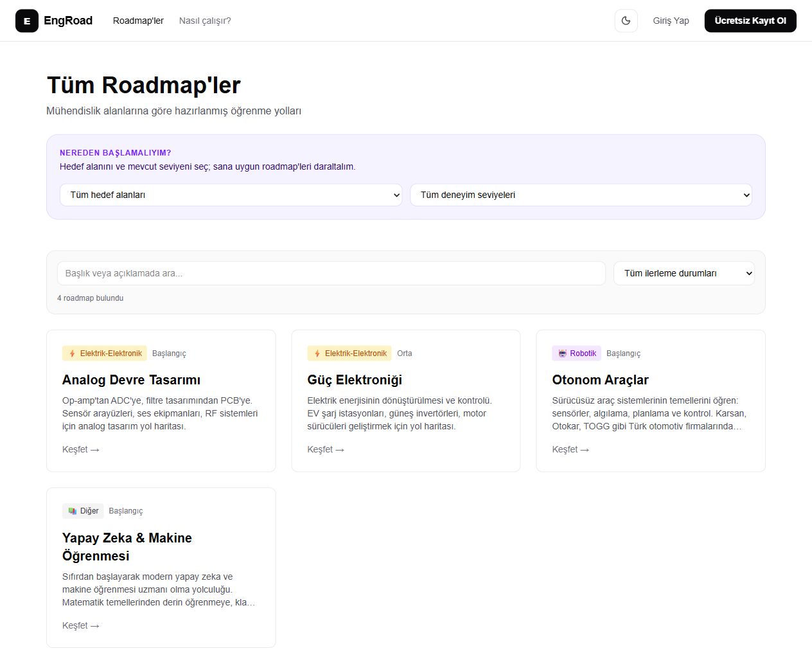
Task: Click the Başlangıç label on Analog Devre Tasarımı
Action: pyautogui.click(x=169, y=353)
